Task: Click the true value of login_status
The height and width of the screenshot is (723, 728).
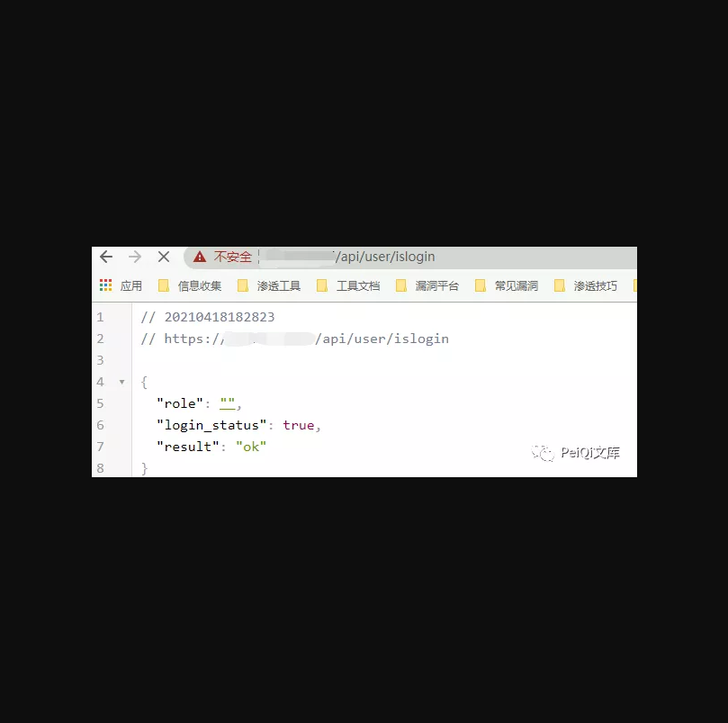Action: point(299,425)
